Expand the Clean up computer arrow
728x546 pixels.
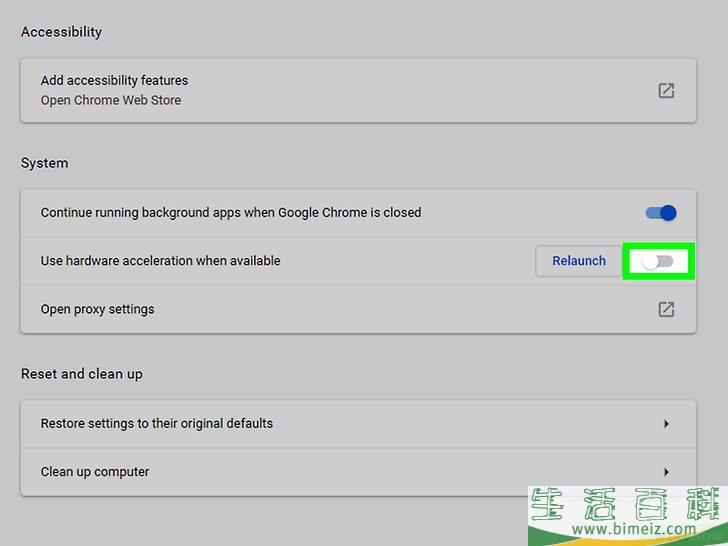[x=666, y=472]
